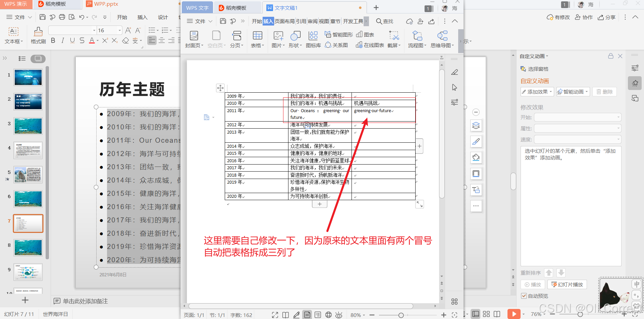This screenshot has height=319, width=644.
Task: Click the Clear Formatting eraser icon
Action: pos(125,41)
